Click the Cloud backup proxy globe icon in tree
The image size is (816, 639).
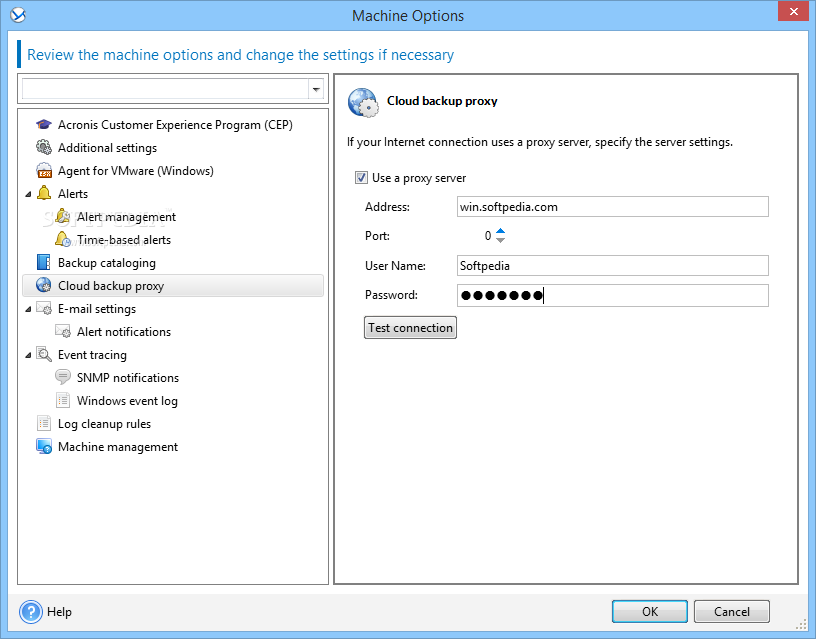tap(44, 285)
